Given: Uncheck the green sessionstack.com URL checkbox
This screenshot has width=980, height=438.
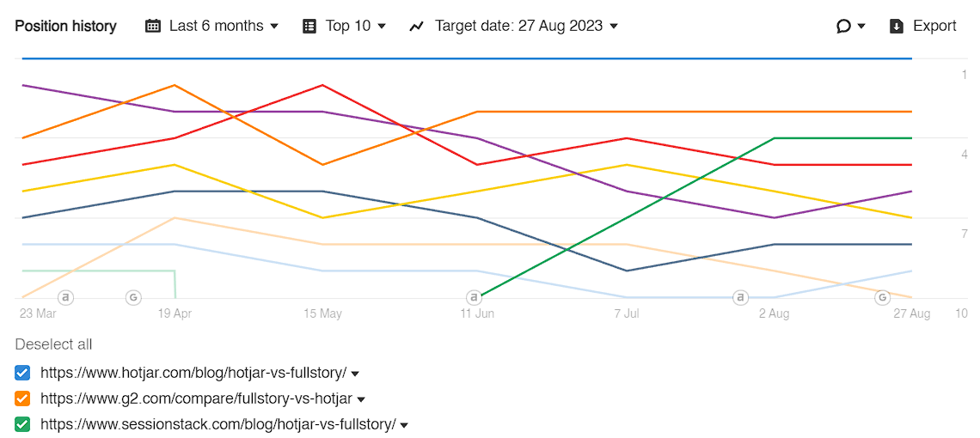Looking at the screenshot, I should pyautogui.click(x=22, y=424).
